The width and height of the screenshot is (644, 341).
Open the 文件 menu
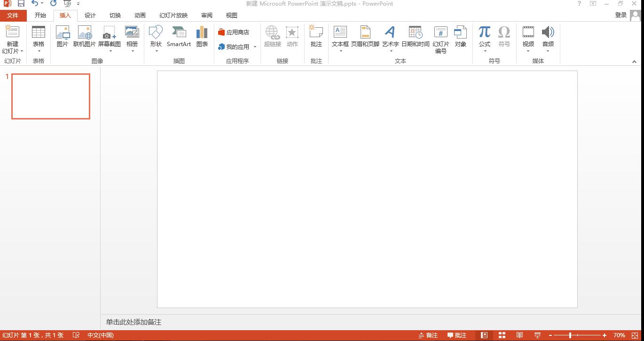click(13, 16)
